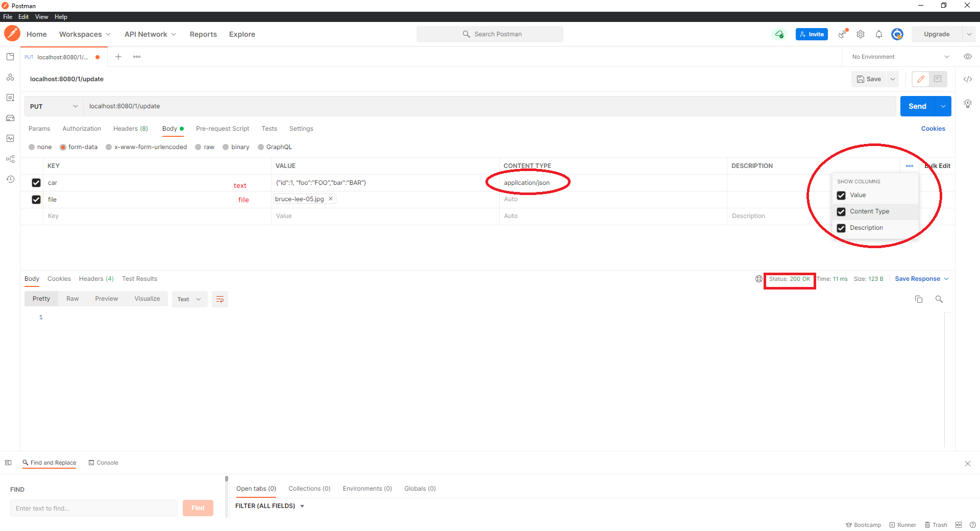Open the request info lightbulb icon
The image size is (980, 531).
[968, 104]
